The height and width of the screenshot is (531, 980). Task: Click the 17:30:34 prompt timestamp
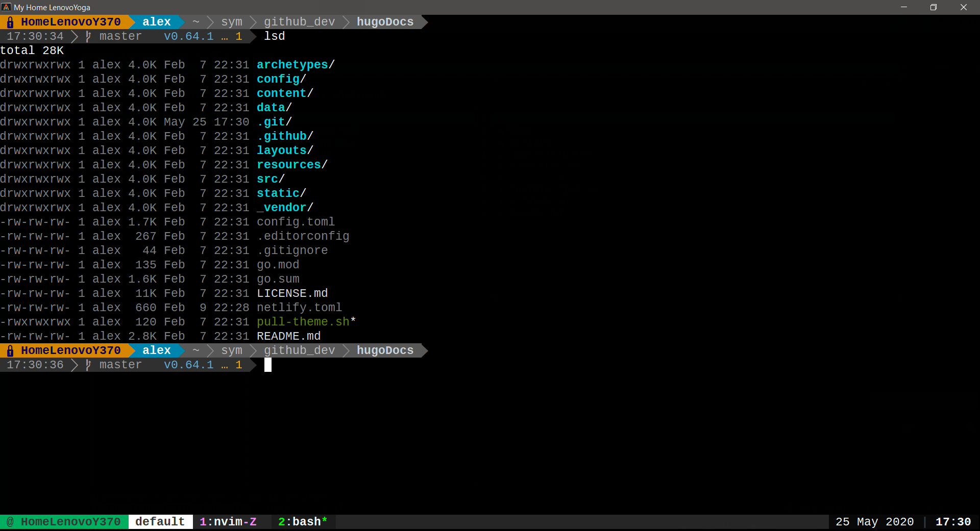(x=35, y=36)
